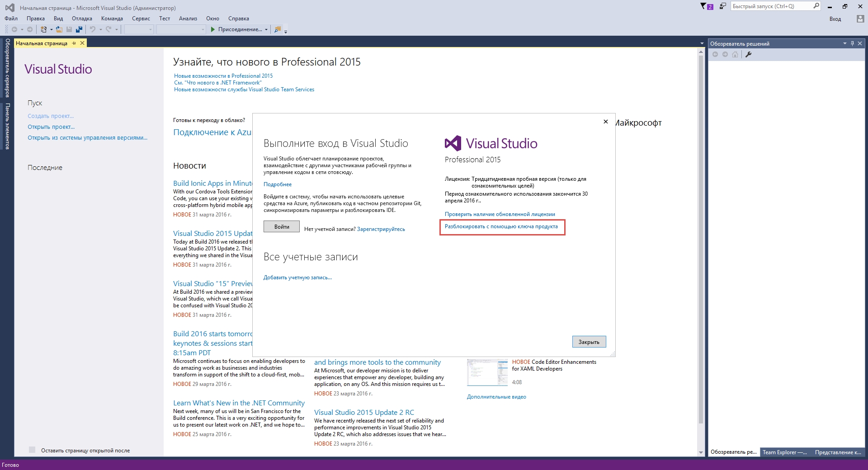Viewport: 868px width, 470px height.
Task: Open 'Visual Studio 2015 Update 2 RC' news
Action: tap(364, 412)
